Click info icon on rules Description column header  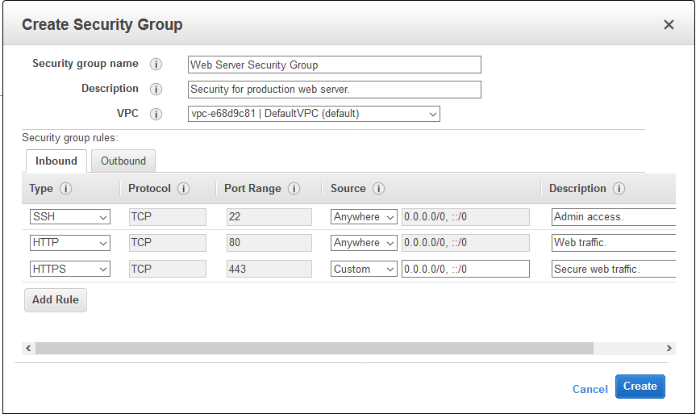point(619,189)
